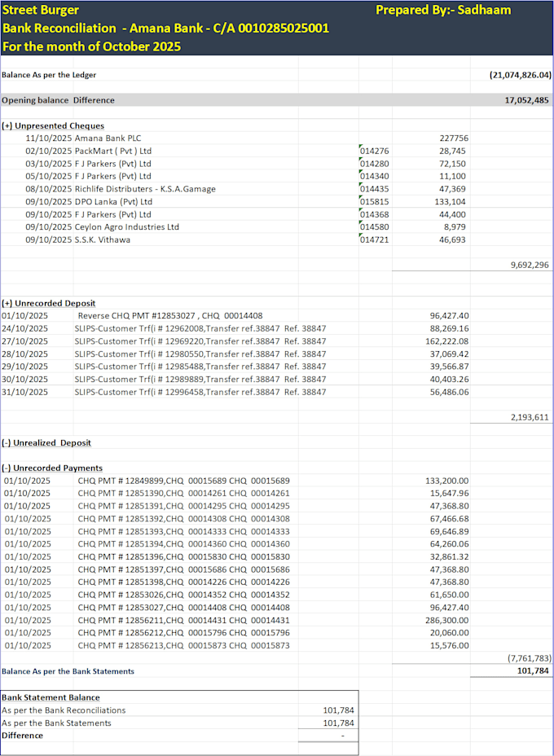Click cheque number 014721
Image resolution: width=554 pixels, height=756 pixels.
click(x=375, y=240)
